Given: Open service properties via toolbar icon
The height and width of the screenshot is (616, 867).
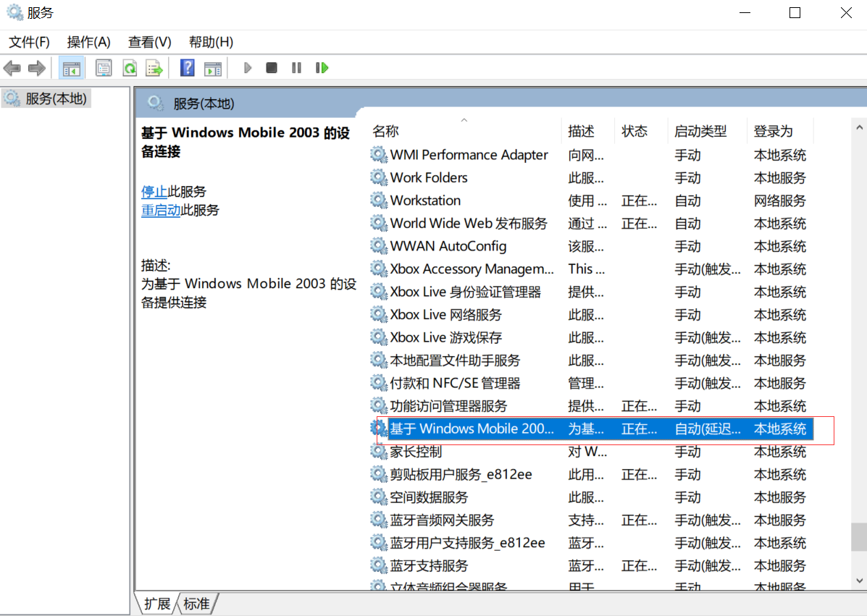Looking at the screenshot, I should (104, 67).
